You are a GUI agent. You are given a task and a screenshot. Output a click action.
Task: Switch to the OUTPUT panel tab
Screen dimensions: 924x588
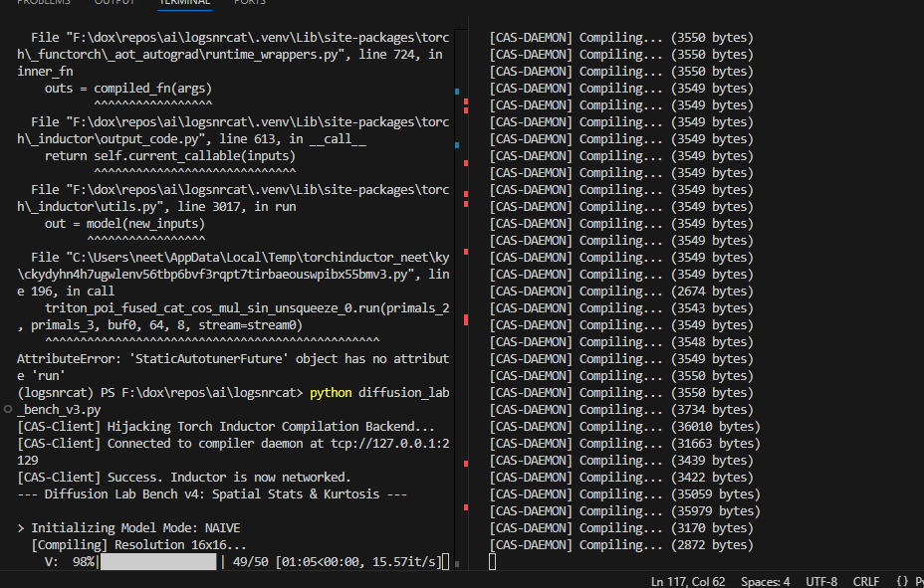[115, 2]
